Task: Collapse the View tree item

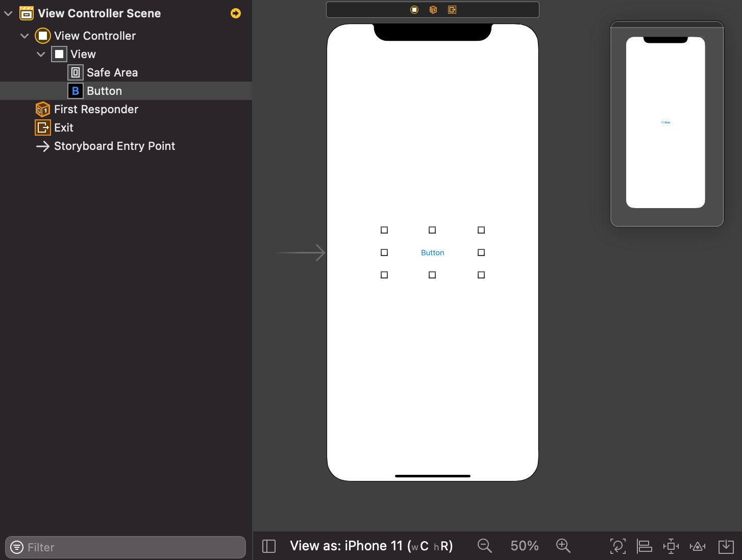Action: [x=41, y=54]
